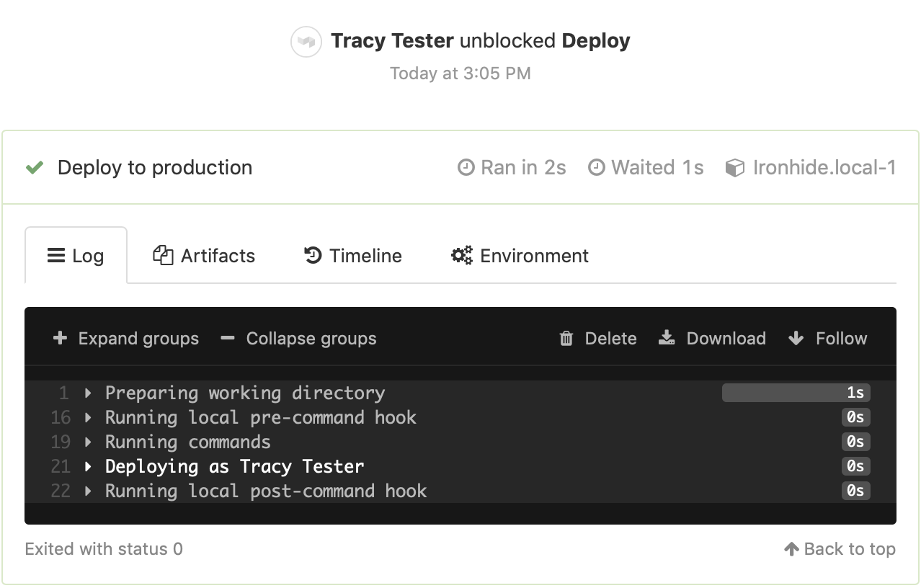921x588 pixels.
Task: Click the Buildkite avatar above Tracy Tester
Action: [x=306, y=41]
